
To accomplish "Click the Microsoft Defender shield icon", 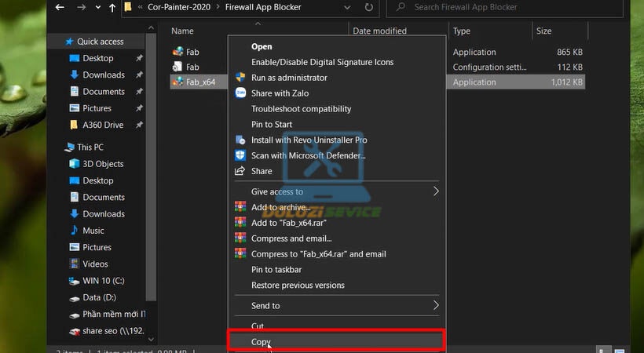I will (x=240, y=155).
